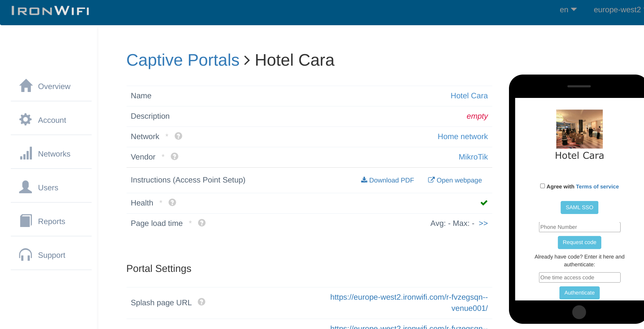This screenshot has height=329, width=644.
Task: Click the phone preview home button
Action: click(579, 312)
